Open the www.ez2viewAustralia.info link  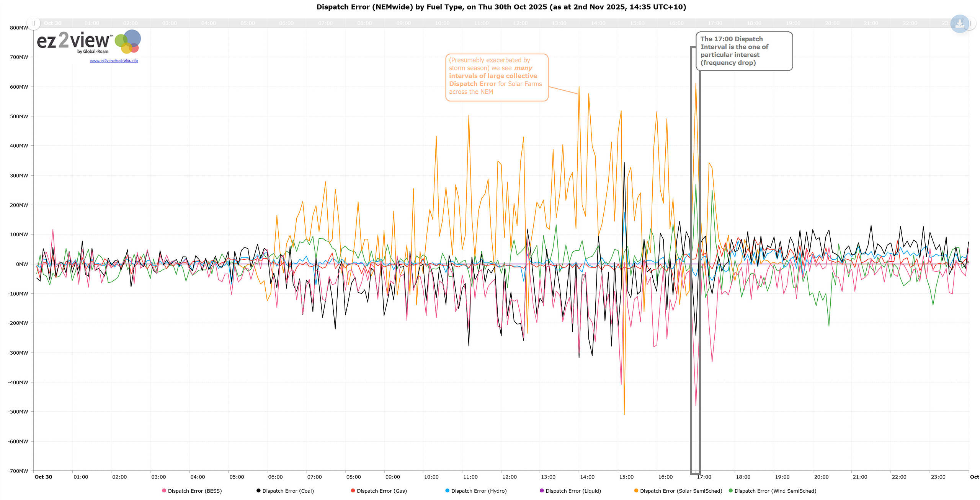click(114, 60)
